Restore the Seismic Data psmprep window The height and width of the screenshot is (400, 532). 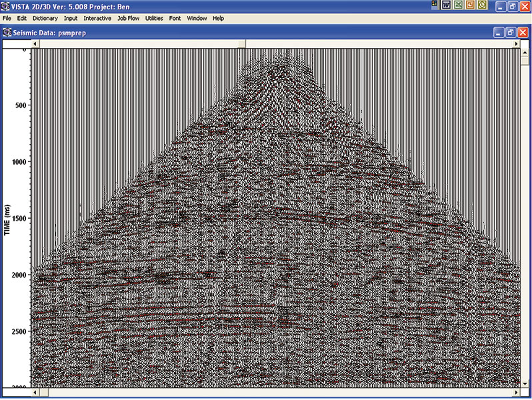pos(510,32)
